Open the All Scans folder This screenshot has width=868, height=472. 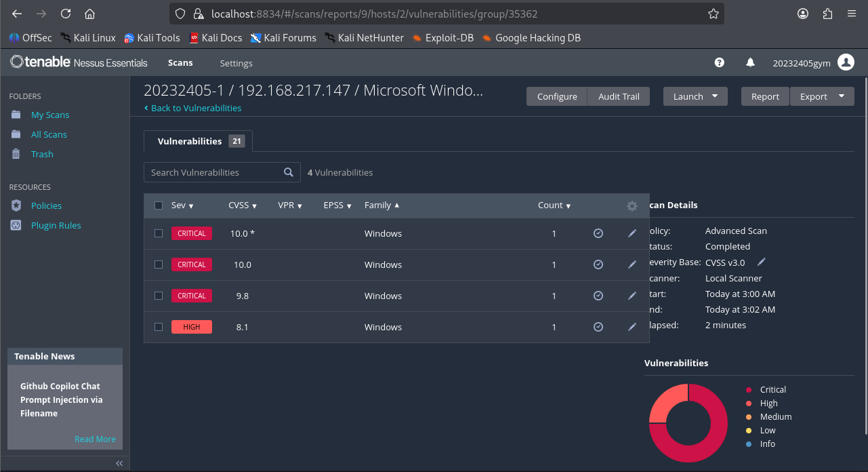coord(49,134)
